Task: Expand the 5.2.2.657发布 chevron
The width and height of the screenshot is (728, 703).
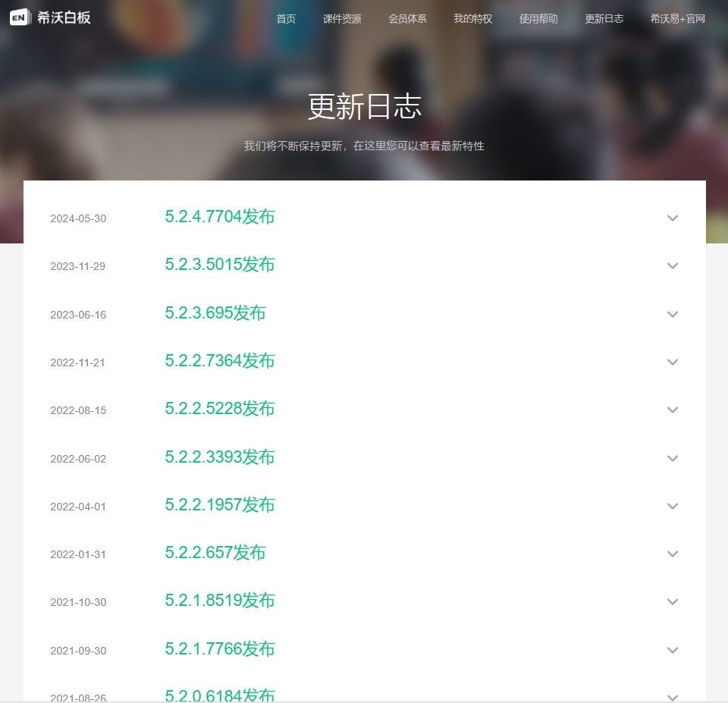Action: point(673,554)
